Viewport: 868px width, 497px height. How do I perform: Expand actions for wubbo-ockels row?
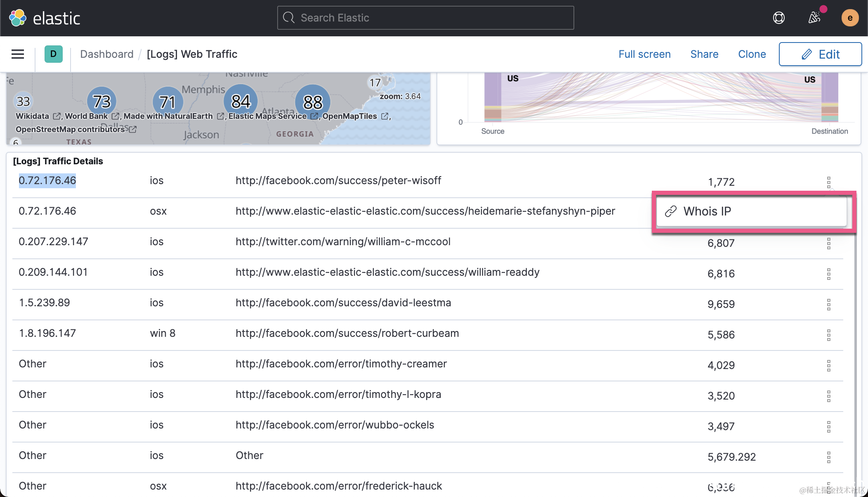[828, 426]
